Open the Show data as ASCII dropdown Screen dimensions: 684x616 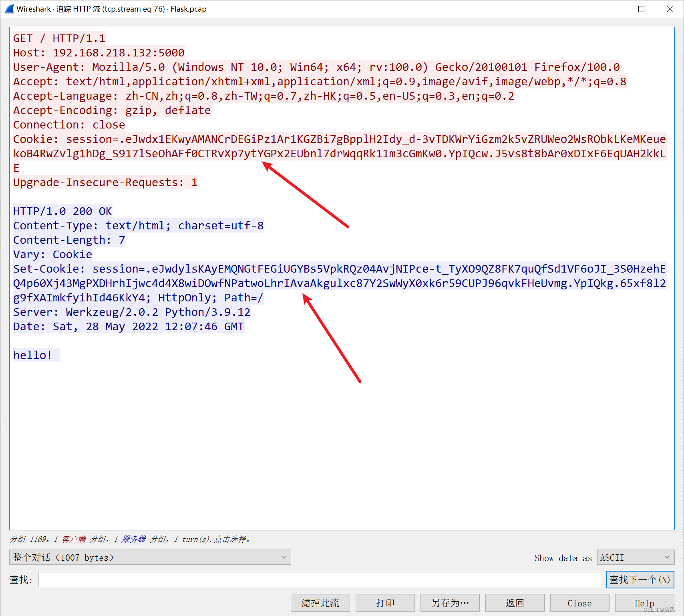point(636,557)
